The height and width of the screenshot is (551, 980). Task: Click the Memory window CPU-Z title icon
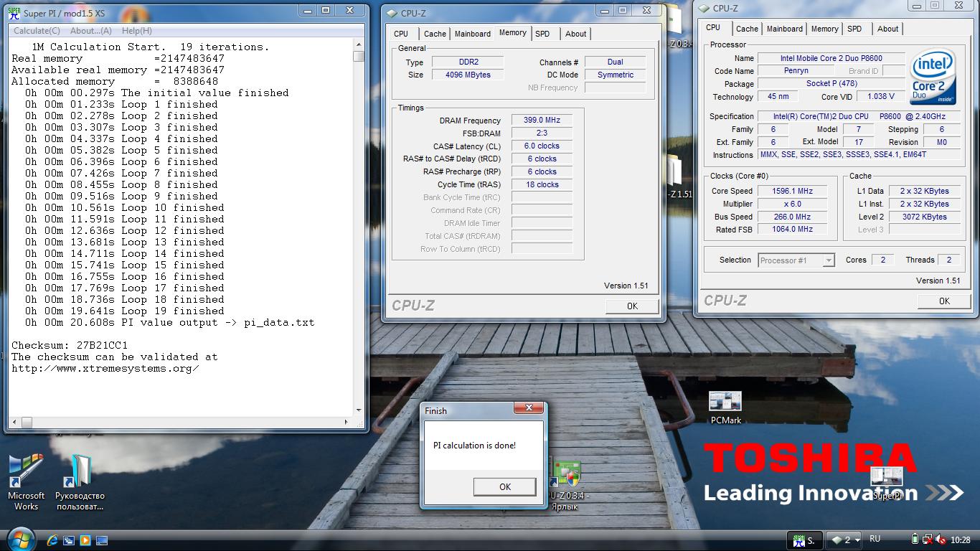point(392,13)
